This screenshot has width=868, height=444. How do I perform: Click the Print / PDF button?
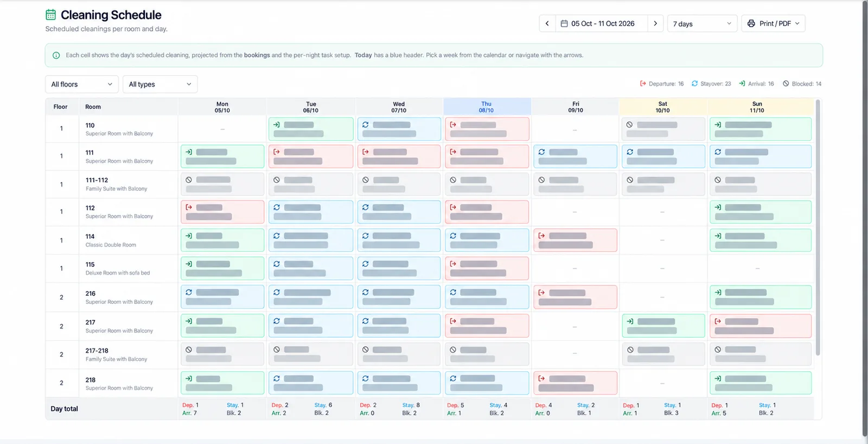[773, 23]
